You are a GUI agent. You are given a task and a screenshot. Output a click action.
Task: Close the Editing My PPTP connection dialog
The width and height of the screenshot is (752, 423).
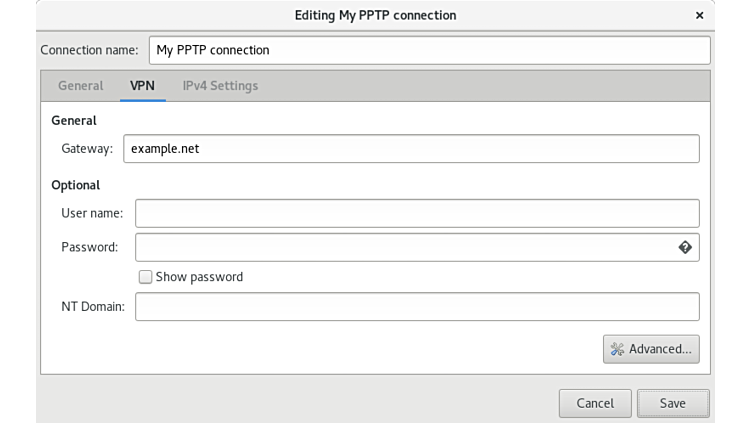[699, 15]
